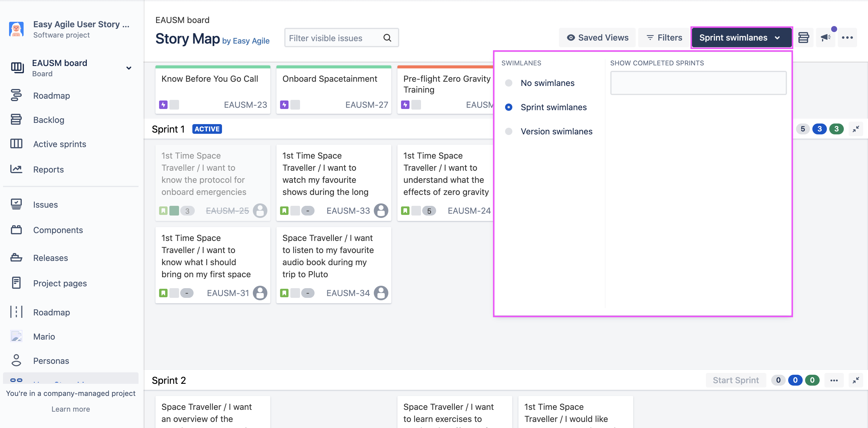Click the search magnifier in filter field
Screen dimensions: 868x428
pos(387,38)
